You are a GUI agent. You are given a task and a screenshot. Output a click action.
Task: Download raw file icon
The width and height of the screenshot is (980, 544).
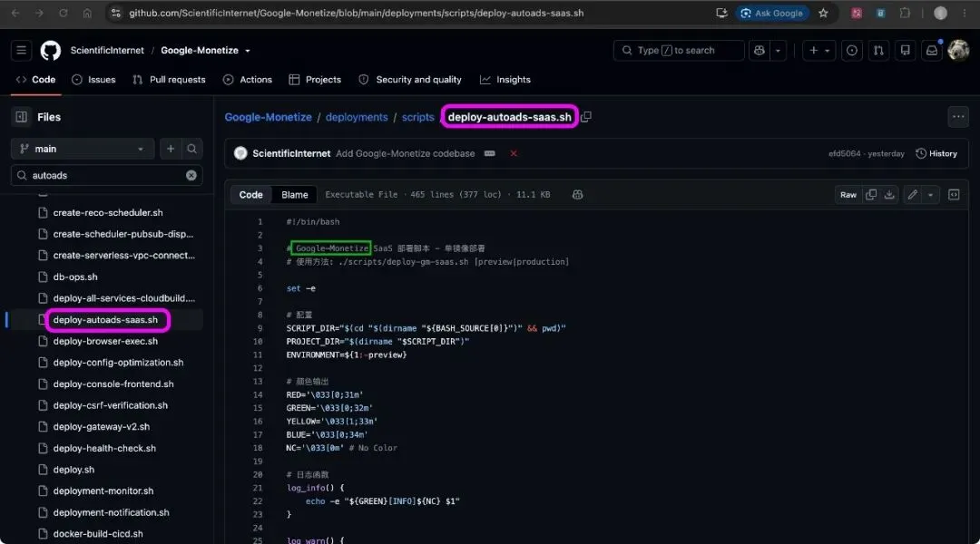[x=888, y=195]
